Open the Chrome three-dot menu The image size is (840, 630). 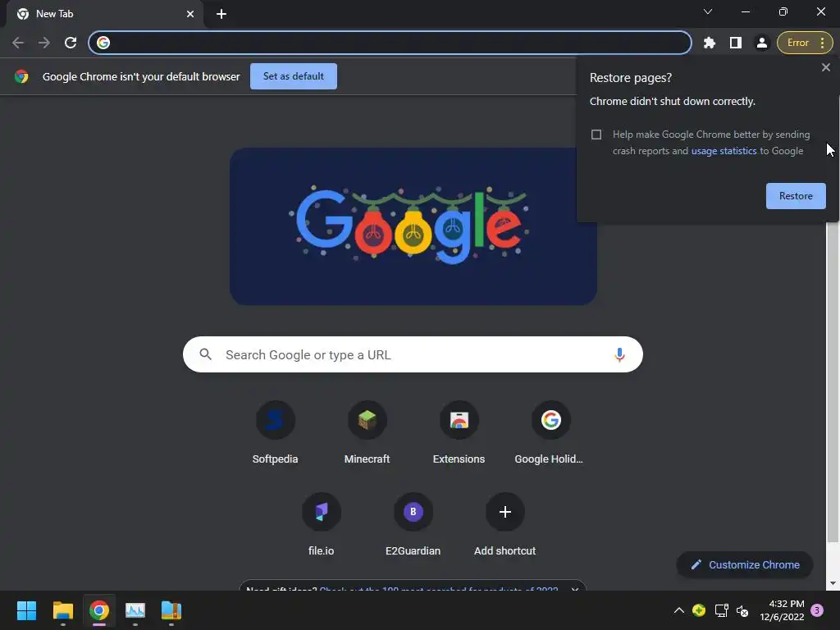[x=822, y=43]
